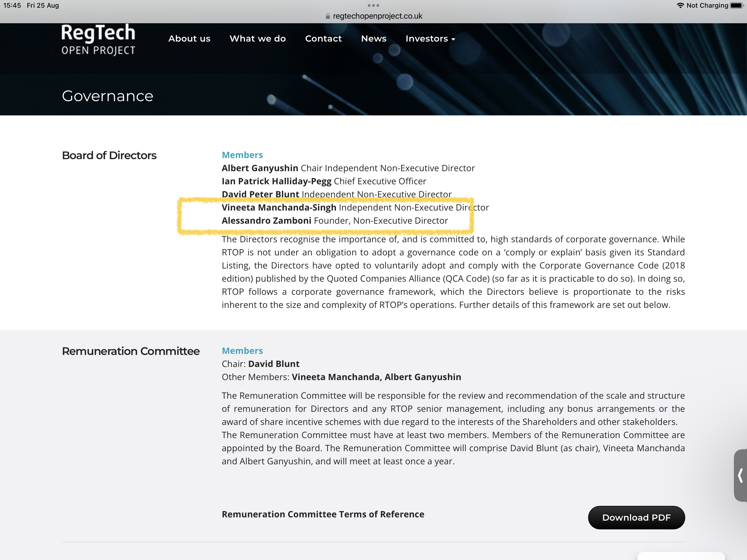Viewport: 747px width, 560px height.
Task: Click the Remuneration Committee section heading
Action: (131, 351)
